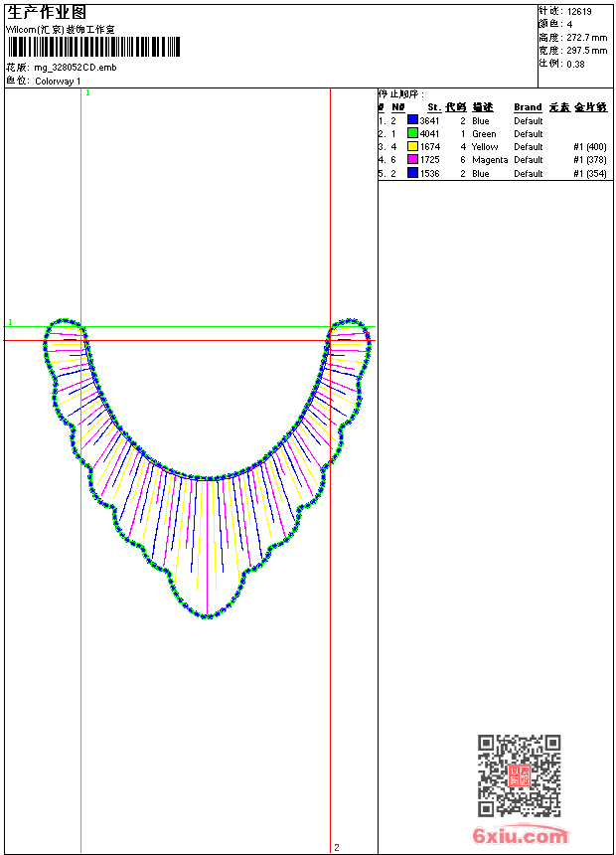Click the Brand column header

(x=528, y=107)
